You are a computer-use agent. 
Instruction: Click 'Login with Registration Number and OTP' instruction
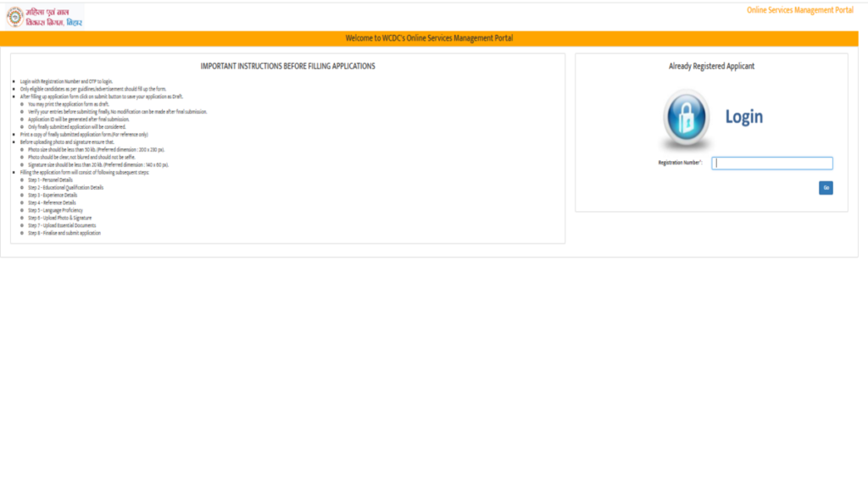66,81
